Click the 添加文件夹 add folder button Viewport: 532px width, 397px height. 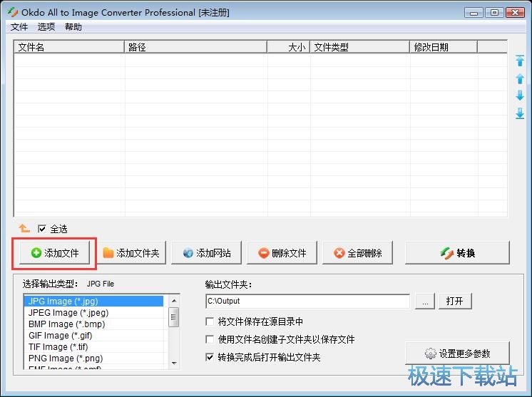[131, 253]
